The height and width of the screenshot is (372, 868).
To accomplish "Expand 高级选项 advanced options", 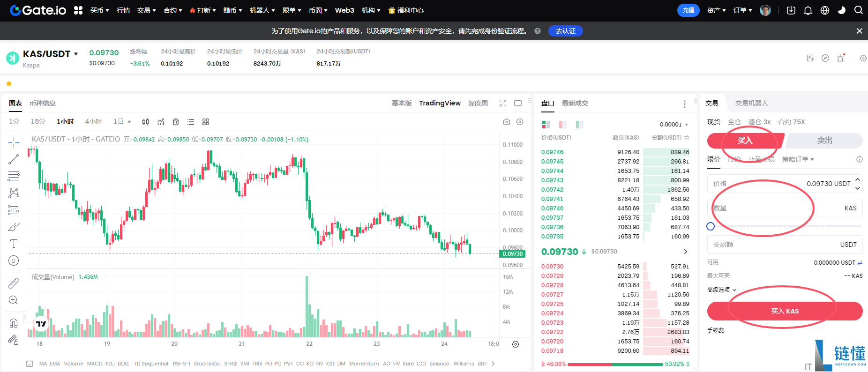I will [x=722, y=290].
